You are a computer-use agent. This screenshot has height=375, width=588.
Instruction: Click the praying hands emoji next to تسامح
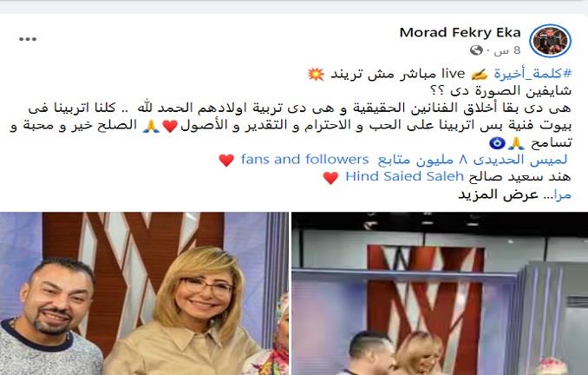[x=516, y=143]
